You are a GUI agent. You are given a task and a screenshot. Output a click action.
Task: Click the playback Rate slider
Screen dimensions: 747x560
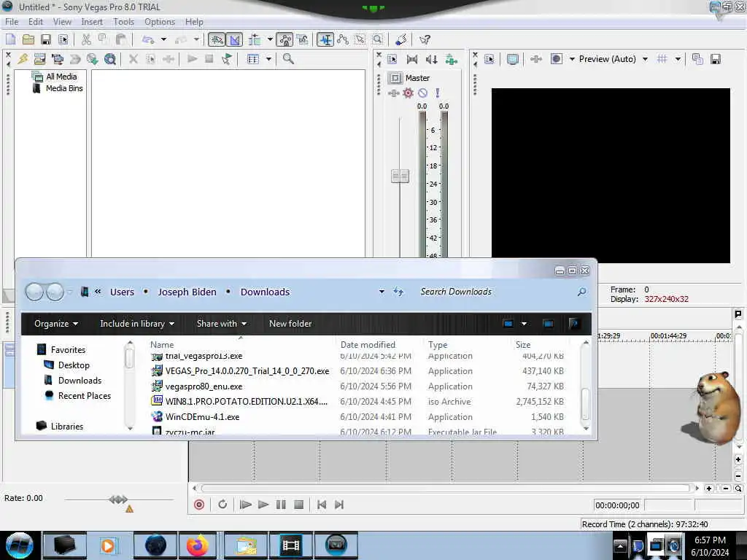coord(119,499)
